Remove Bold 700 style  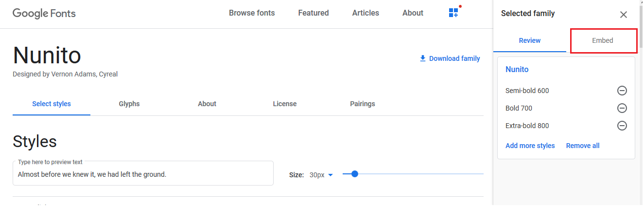click(622, 108)
